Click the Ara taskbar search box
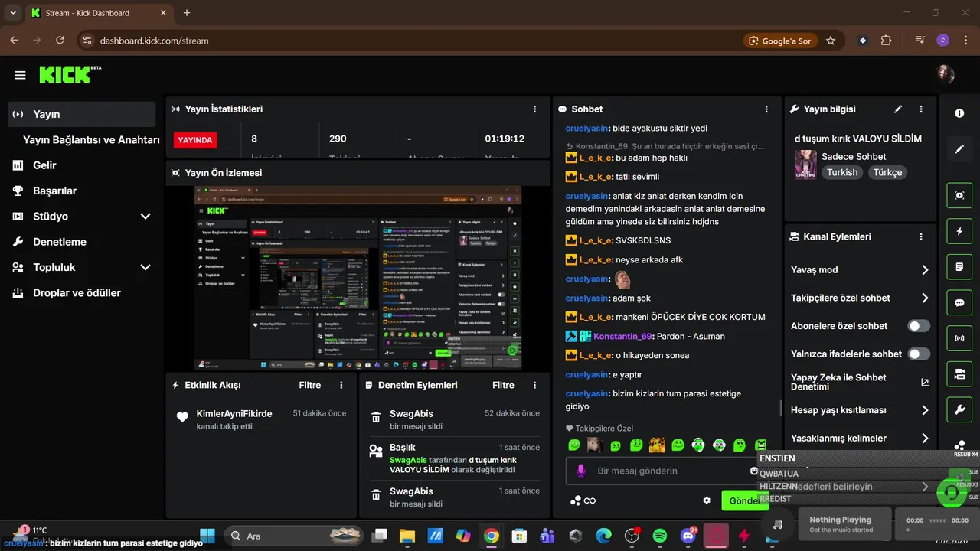This screenshot has width=980, height=551. click(x=295, y=536)
